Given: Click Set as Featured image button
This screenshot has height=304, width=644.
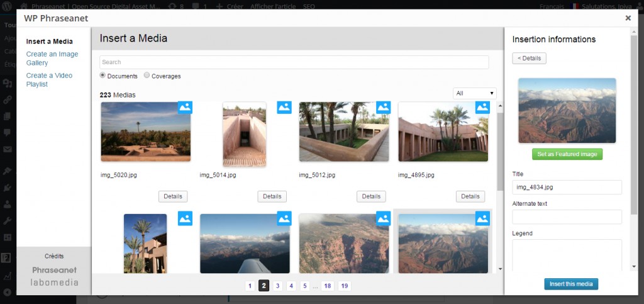Looking at the screenshot, I should 567,154.
